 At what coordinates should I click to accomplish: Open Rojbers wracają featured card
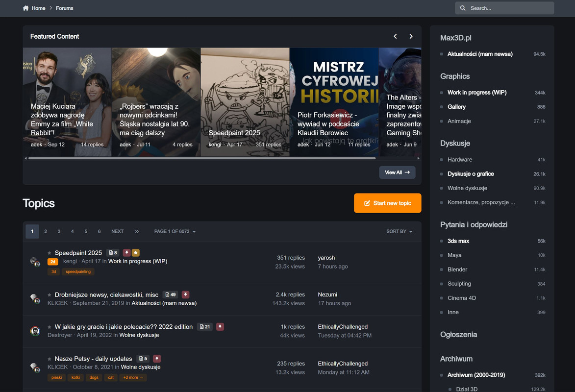[x=156, y=102]
